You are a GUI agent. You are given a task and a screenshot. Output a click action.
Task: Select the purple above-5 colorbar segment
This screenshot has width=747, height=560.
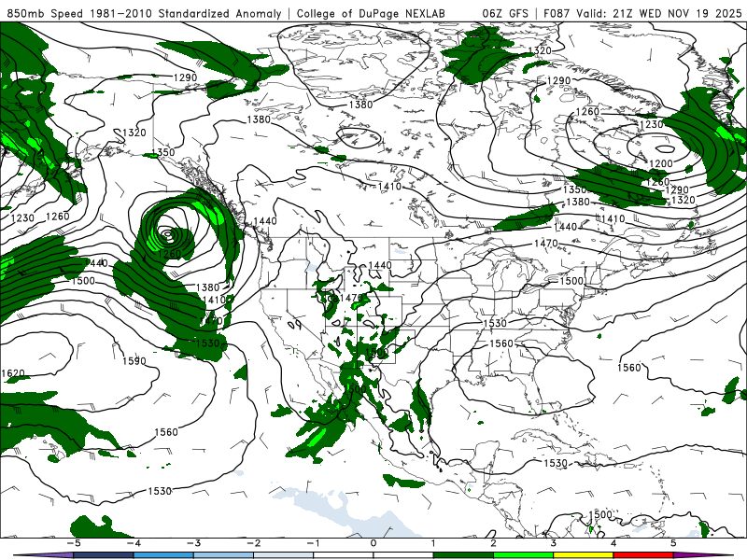702,555
